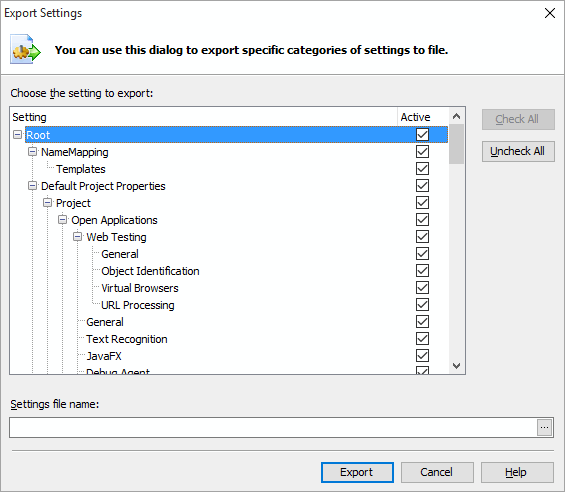Select the Templates tree item
Image resolution: width=565 pixels, height=492 pixels.
(81, 169)
